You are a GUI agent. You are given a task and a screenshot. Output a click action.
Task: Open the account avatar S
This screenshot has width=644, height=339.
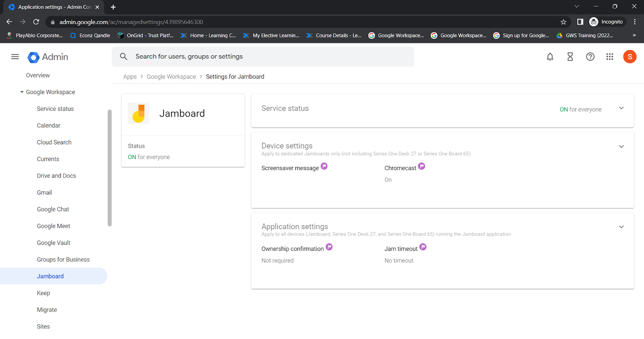(630, 57)
